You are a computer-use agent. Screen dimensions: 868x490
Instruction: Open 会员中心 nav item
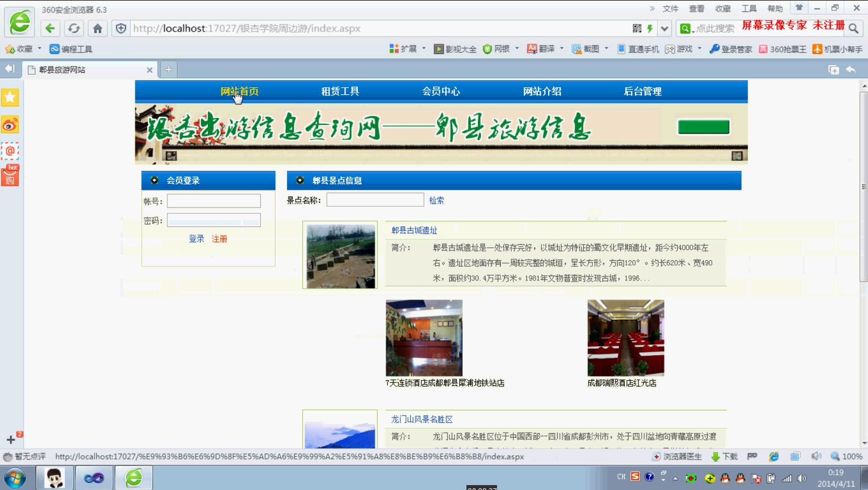441,92
